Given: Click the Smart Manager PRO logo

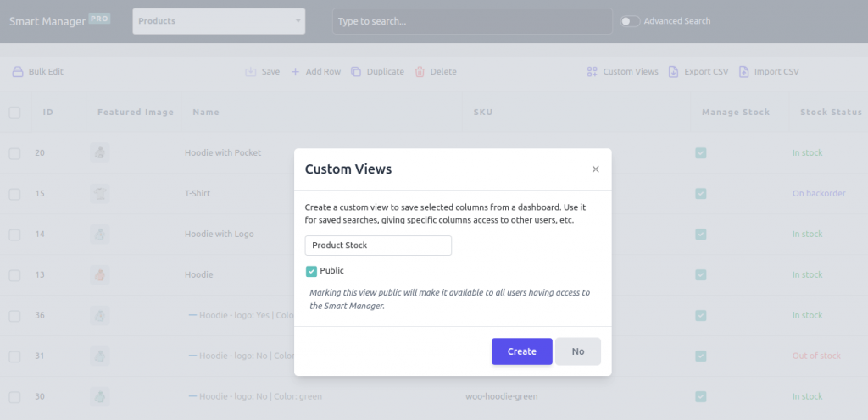Looking at the screenshot, I should (x=60, y=21).
